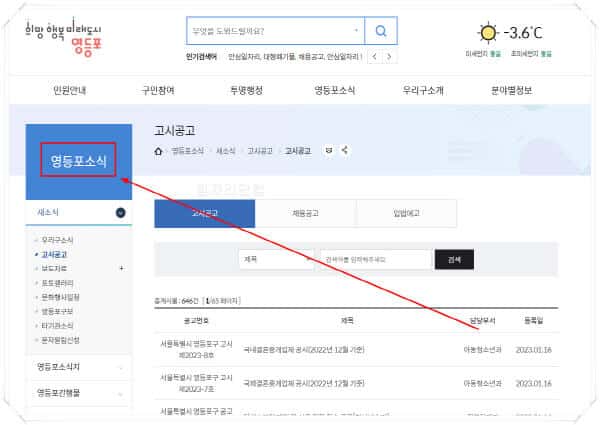
Task: Show previous popular search term
Action: pyautogui.click(x=375, y=57)
